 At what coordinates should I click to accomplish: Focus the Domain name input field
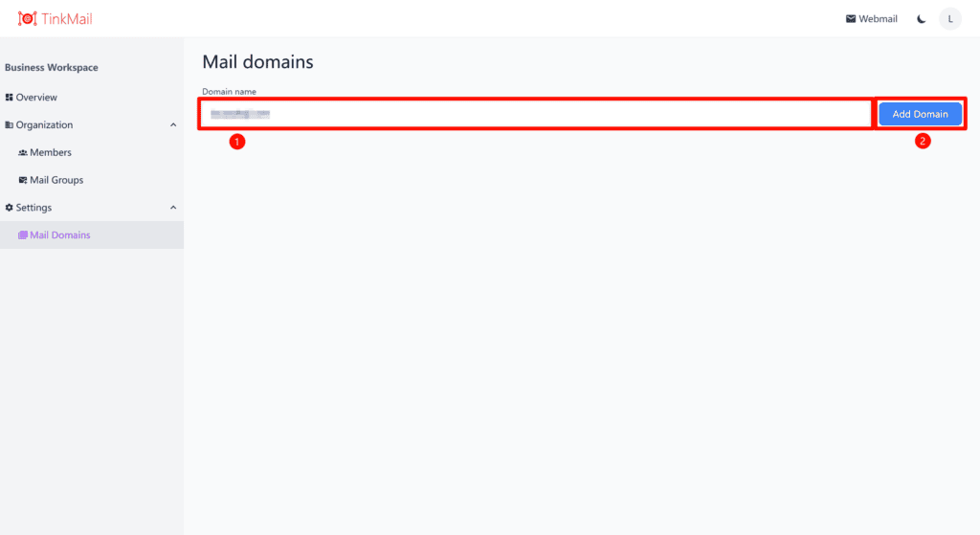coord(536,114)
